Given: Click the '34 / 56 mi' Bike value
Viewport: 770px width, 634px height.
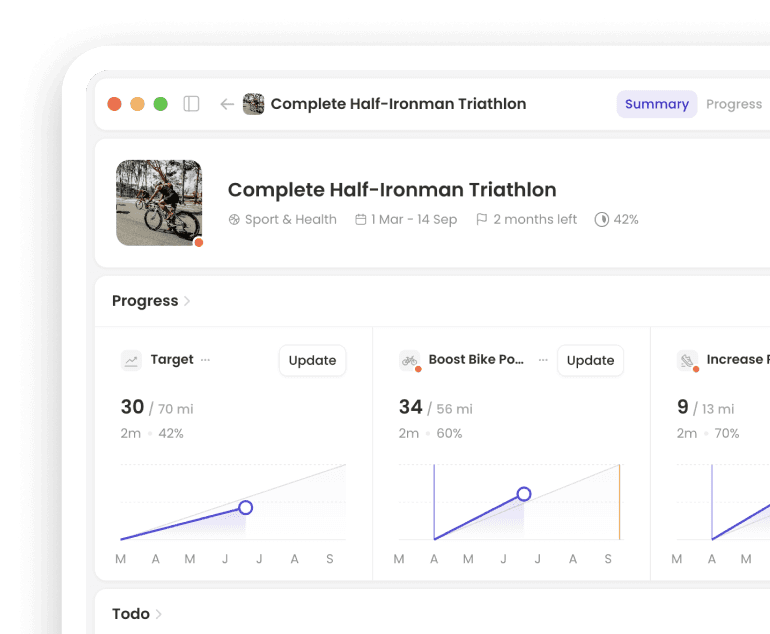Looking at the screenshot, I should pyautogui.click(x=436, y=408).
